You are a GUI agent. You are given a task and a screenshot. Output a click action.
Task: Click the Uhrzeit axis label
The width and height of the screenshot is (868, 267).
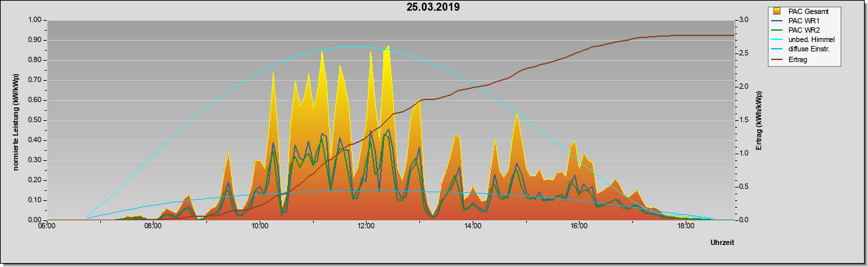click(x=722, y=243)
